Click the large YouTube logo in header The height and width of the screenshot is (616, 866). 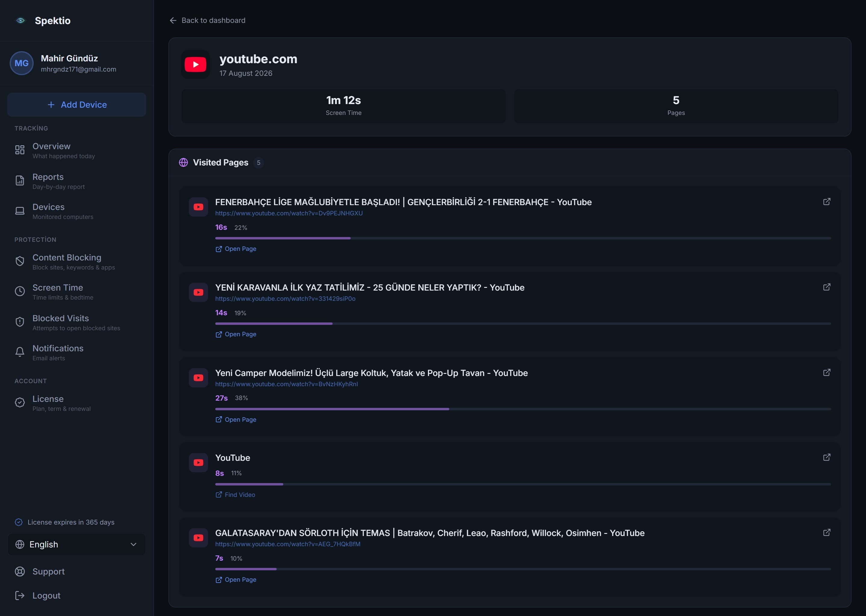click(195, 64)
